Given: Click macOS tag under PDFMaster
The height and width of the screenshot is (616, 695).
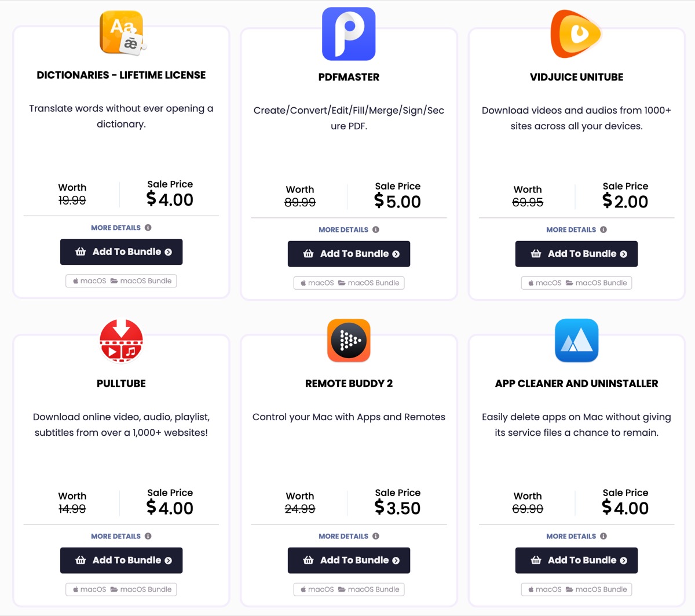Looking at the screenshot, I should pos(317,283).
